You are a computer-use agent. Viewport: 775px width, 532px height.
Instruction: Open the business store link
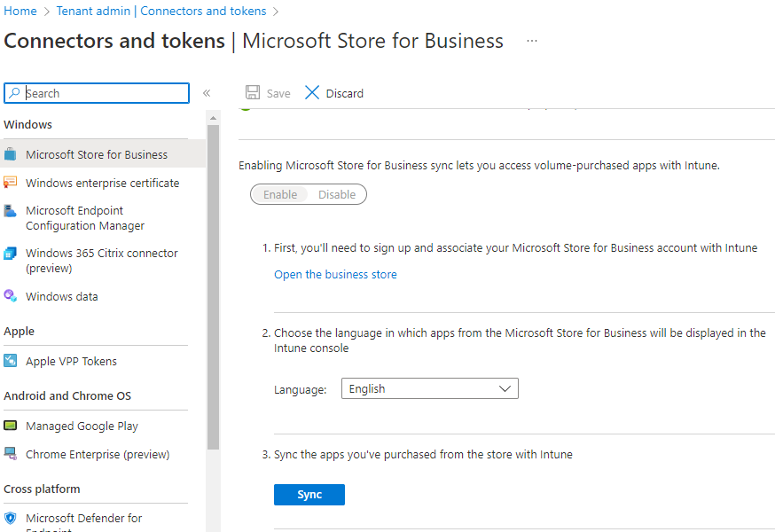coord(335,274)
